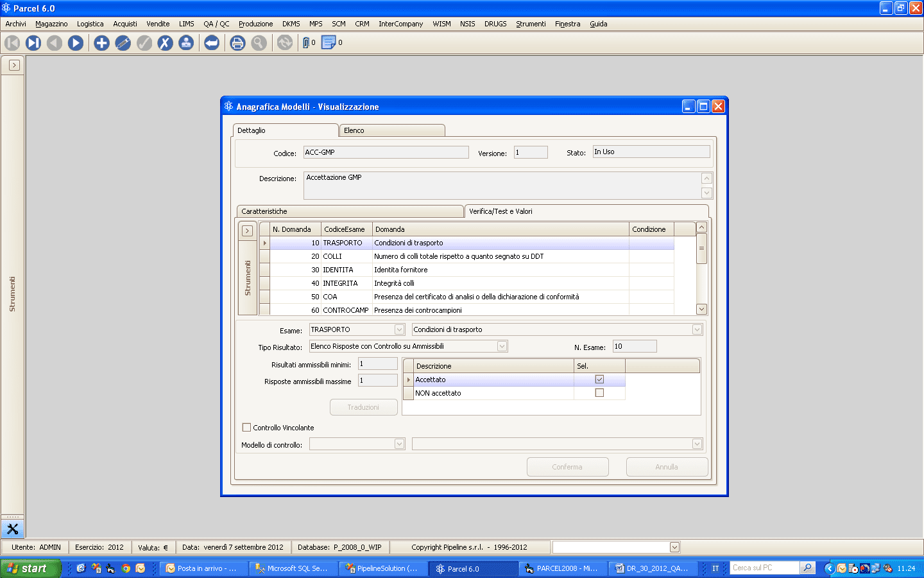Check the Controllo Vincolante checkbox
Viewport: 924px width, 578px height.
(246, 427)
